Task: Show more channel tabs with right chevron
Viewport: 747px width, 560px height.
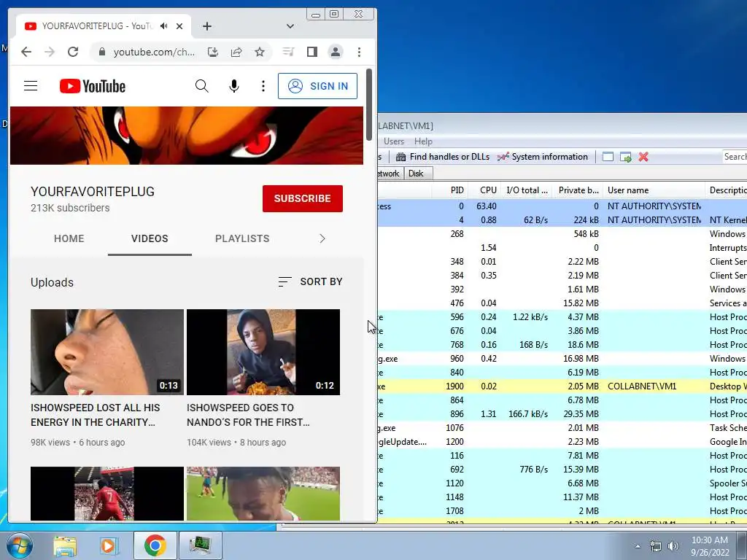Action: point(322,238)
